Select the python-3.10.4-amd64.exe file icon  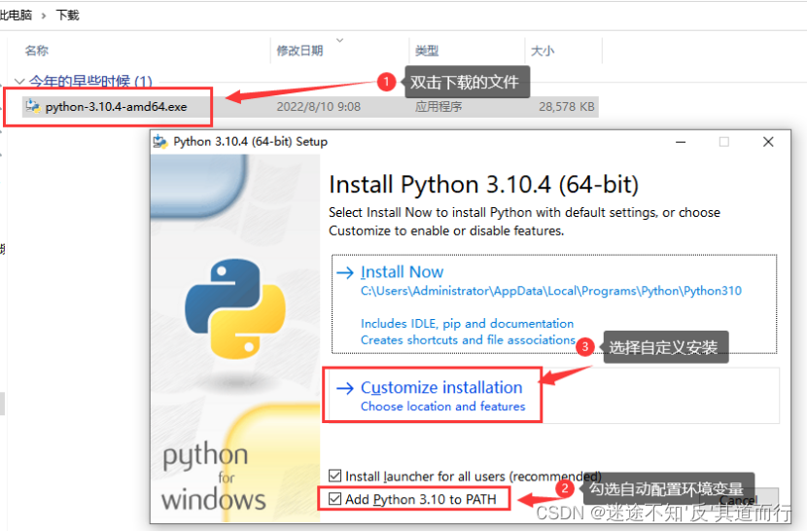click(33, 107)
